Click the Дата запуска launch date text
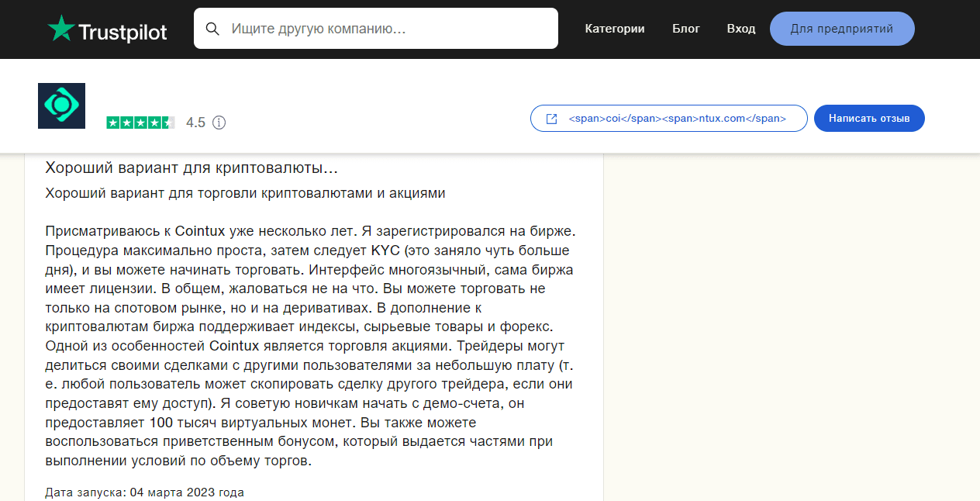This screenshot has width=980, height=501. pos(144,492)
